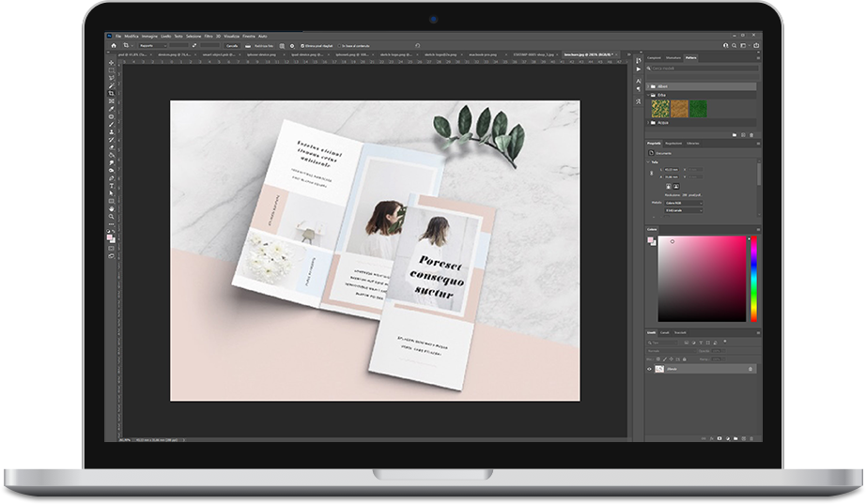Click the Cancella button in options bar
Viewport: 866px width, 504px height.
(x=232, y=46)
